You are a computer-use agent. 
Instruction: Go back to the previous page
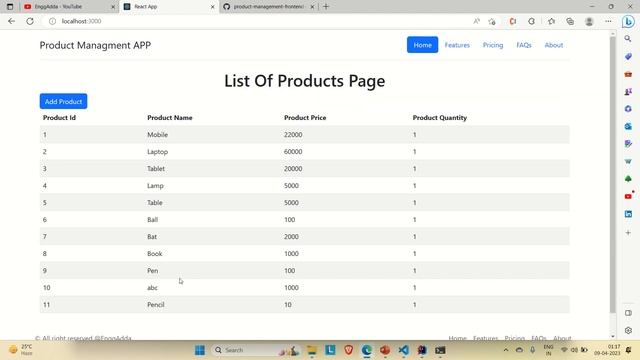[11, 21]
